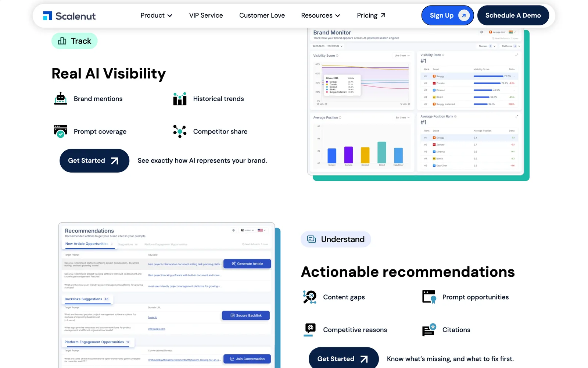The width and height of the screenshot is (588, 368).
Task: Click the Citations icon
Action: [x=429, y=330]
